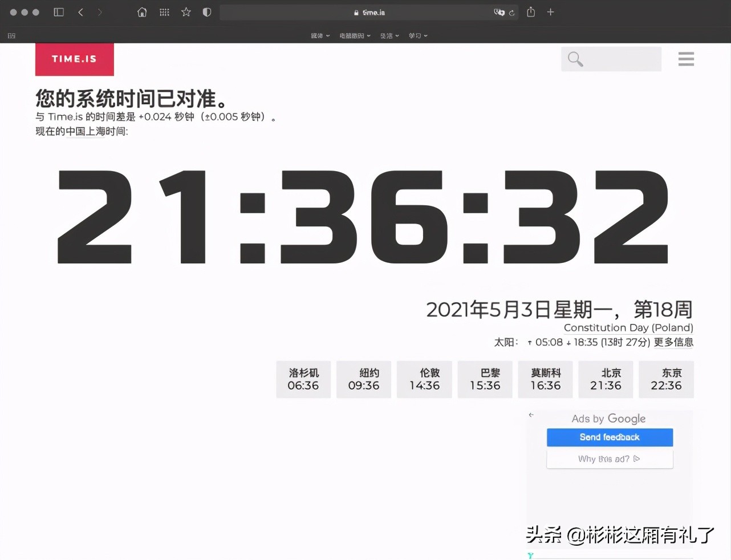Open a new tab with the plus icon
The image size is (731, 560).
(x=551, y=12)
